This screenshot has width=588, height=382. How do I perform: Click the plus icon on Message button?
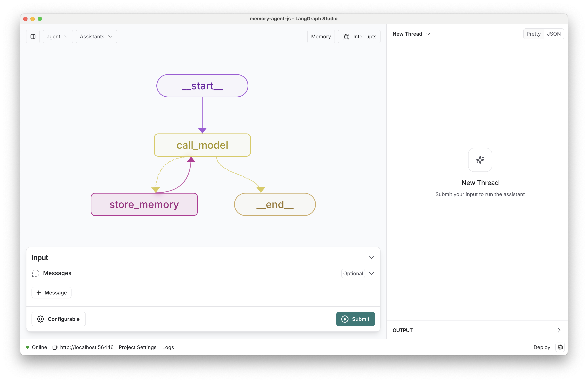tap(39, 292)
